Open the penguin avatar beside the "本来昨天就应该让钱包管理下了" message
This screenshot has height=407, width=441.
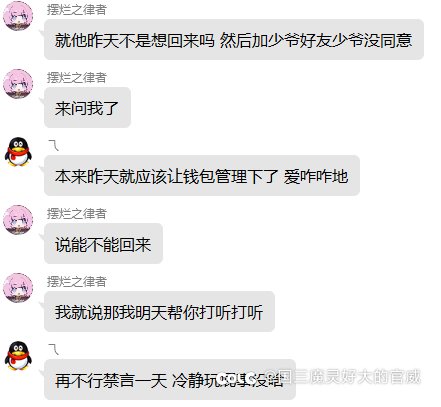click(18, 152)
